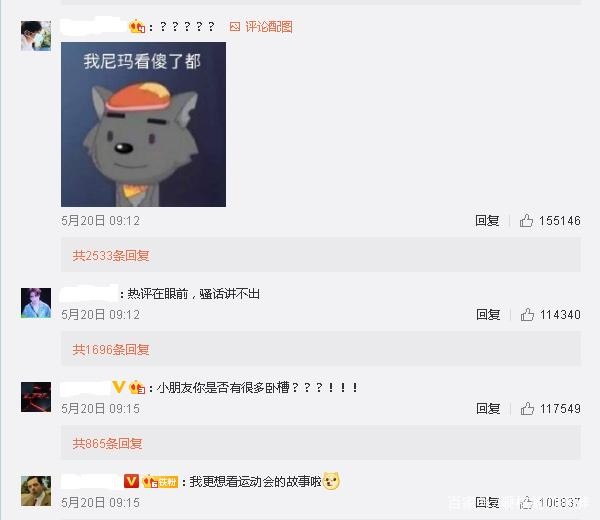Viewport: 600px width, 520px height.
Task: Open the fourth commenter's avatar photo
Action: coord(36,491)
